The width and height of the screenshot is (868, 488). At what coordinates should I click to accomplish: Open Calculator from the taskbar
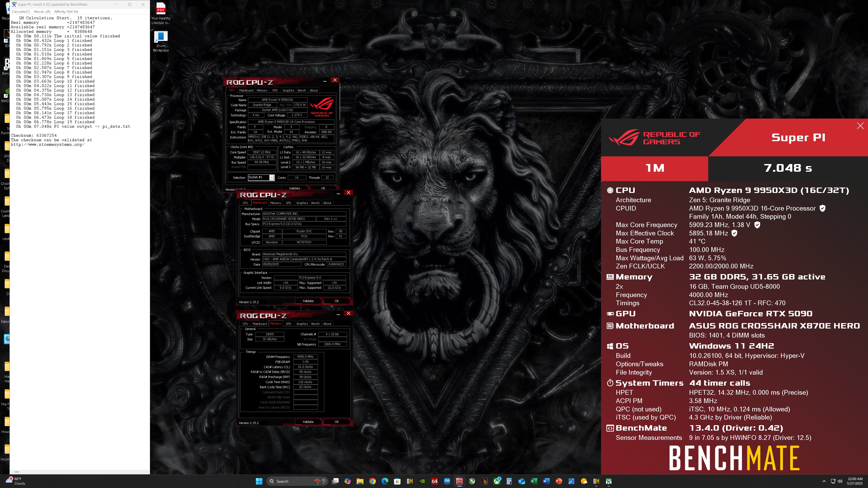(509, 481)
